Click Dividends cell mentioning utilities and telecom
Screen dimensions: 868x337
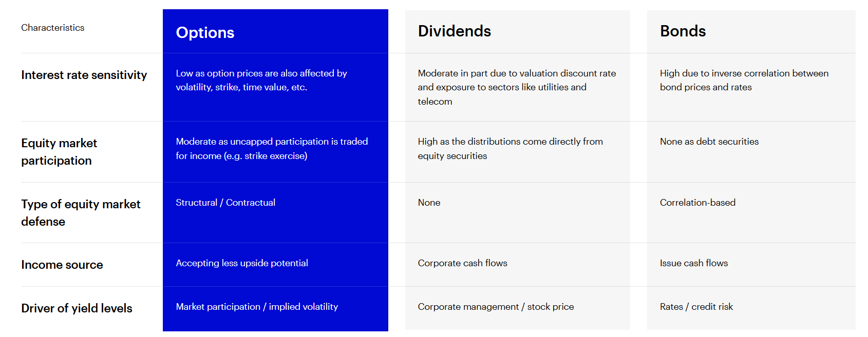tap(517, 87)
